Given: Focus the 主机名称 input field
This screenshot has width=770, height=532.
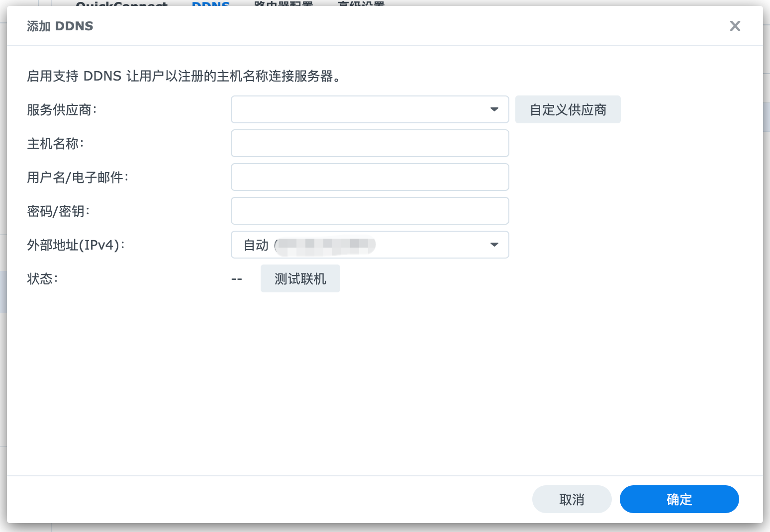Looking at the screenshot, I should point(370,143).
